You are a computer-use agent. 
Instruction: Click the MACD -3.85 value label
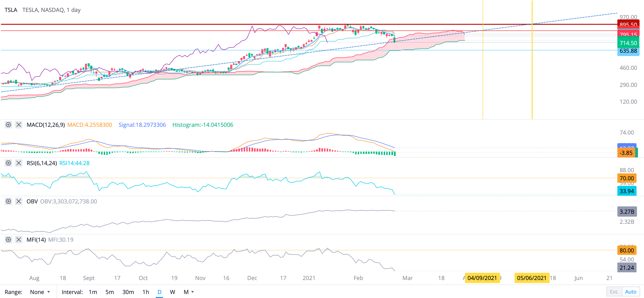tap(626, 153)
